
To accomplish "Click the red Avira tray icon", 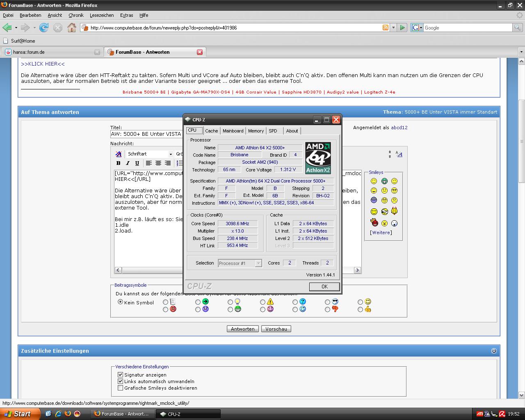I will pos(502,414).
